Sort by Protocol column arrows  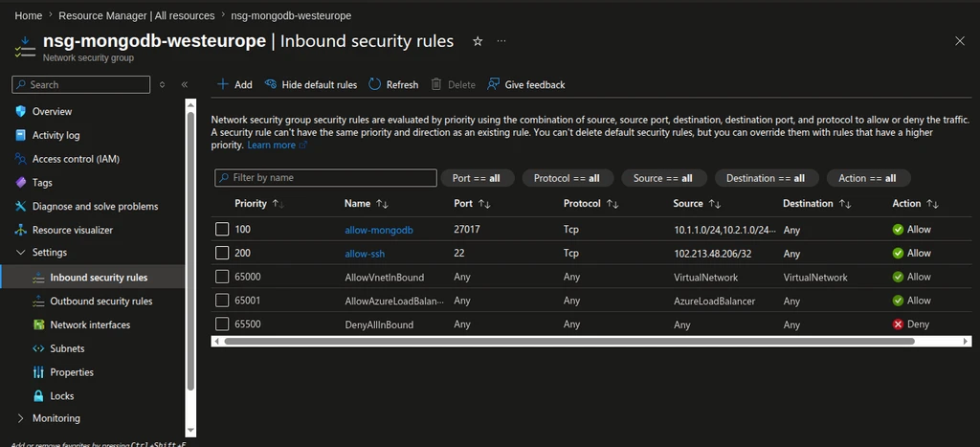(x=612, y=204)
